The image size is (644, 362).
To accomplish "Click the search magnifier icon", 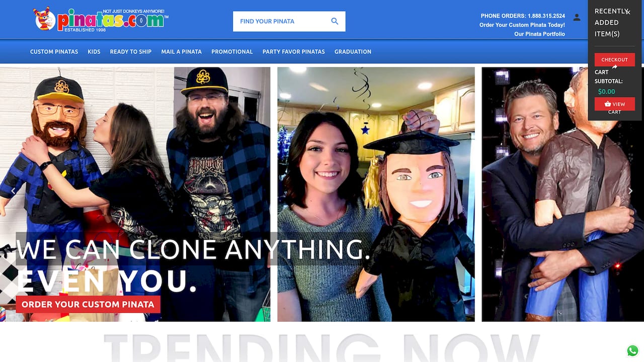I will (x=335, y=21).
